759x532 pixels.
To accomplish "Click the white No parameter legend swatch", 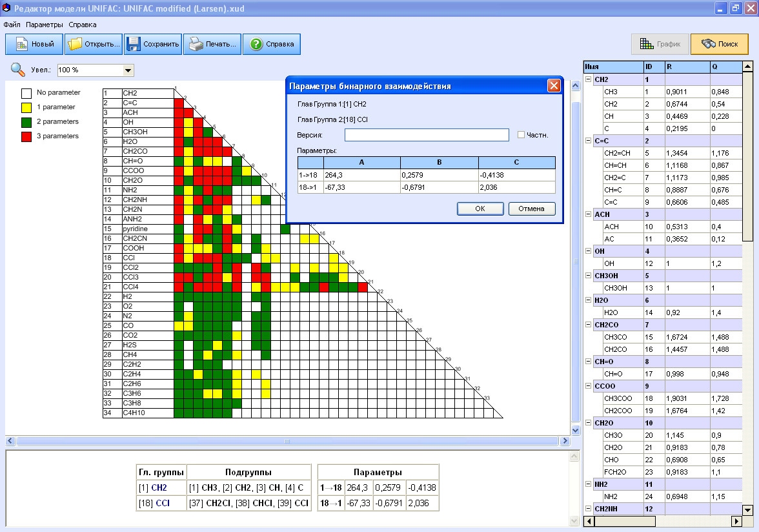I will click(x=26, y=93).
